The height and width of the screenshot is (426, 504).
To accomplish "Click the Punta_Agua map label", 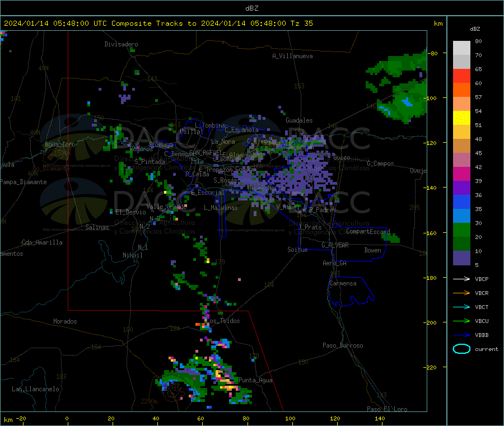I will tap(255, 380).
